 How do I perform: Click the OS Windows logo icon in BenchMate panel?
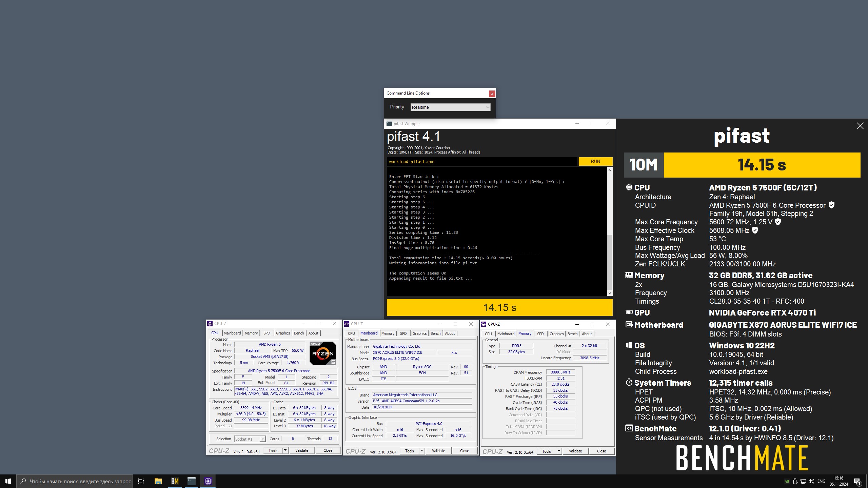(629, 345)
